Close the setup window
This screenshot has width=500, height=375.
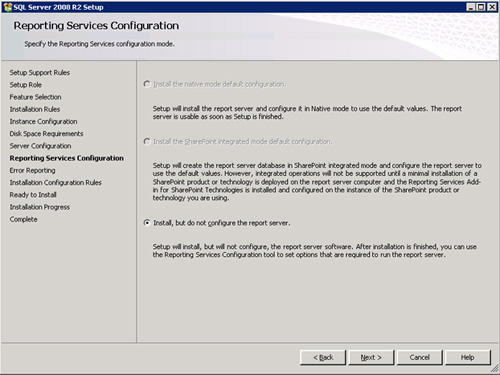(492, 7)
